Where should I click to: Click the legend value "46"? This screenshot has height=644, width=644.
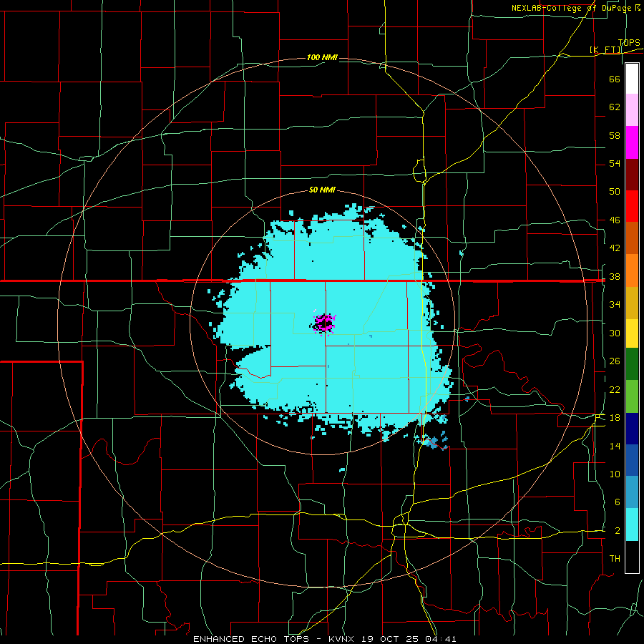click(x=615, y=220)
